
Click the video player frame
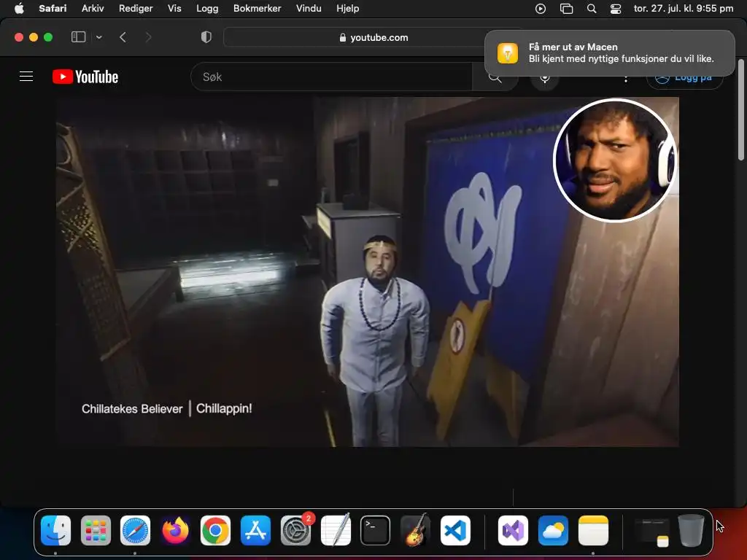368,272
